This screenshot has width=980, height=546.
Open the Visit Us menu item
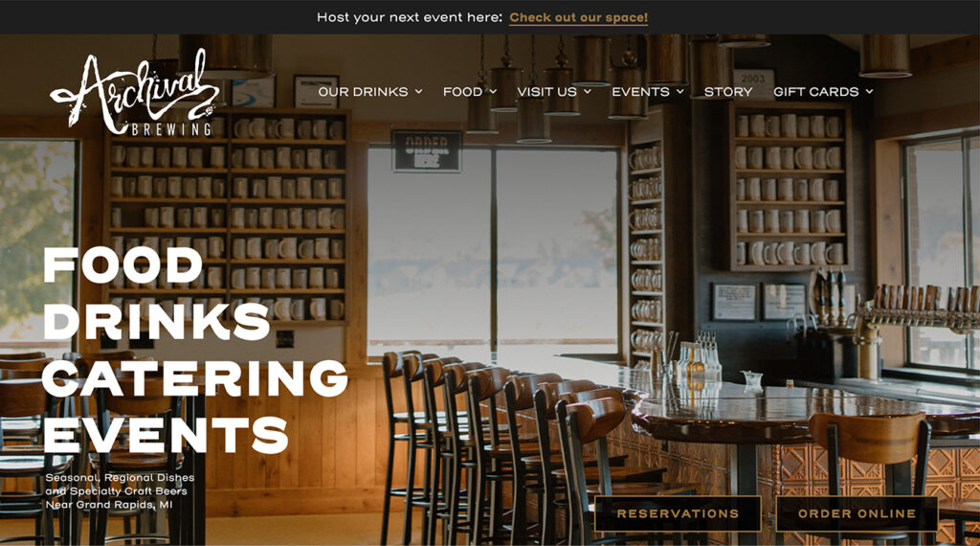pos(546,92)
